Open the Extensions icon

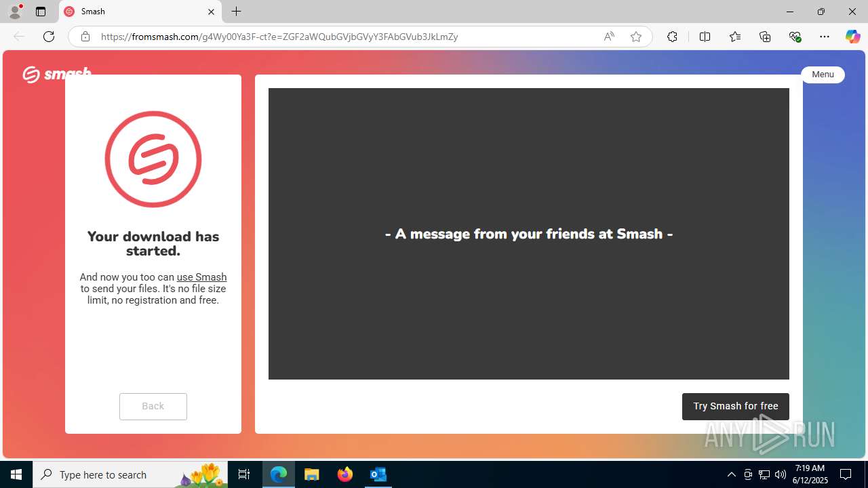[672, 37]
